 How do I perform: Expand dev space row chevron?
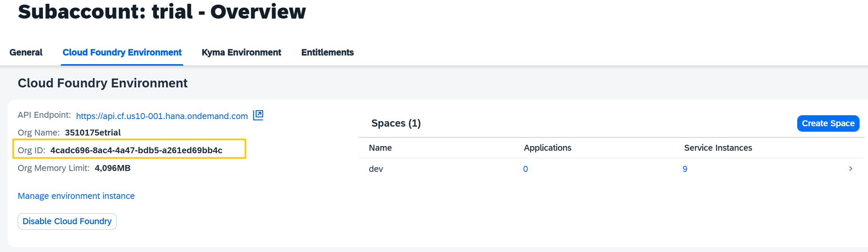[x=851, y=169]
